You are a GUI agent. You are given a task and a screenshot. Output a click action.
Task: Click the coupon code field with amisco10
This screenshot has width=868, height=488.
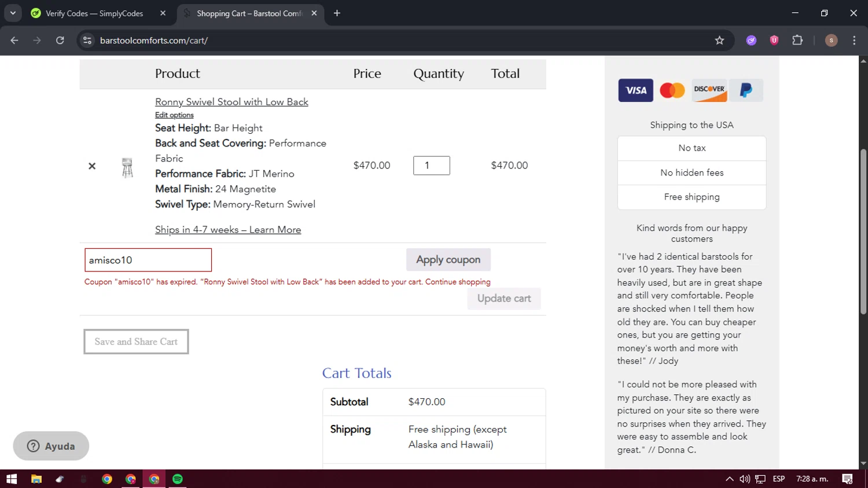pyautogui.click(x=148, y=260)
